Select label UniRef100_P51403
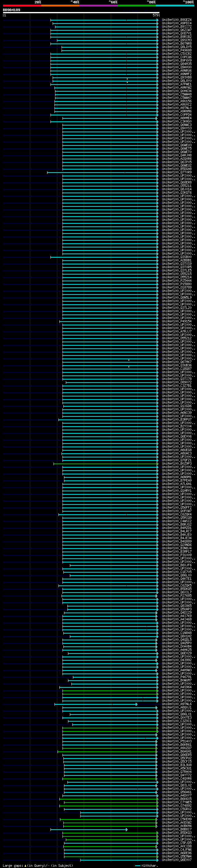This screenshot has height=868, width=197. tap(177, 741)
